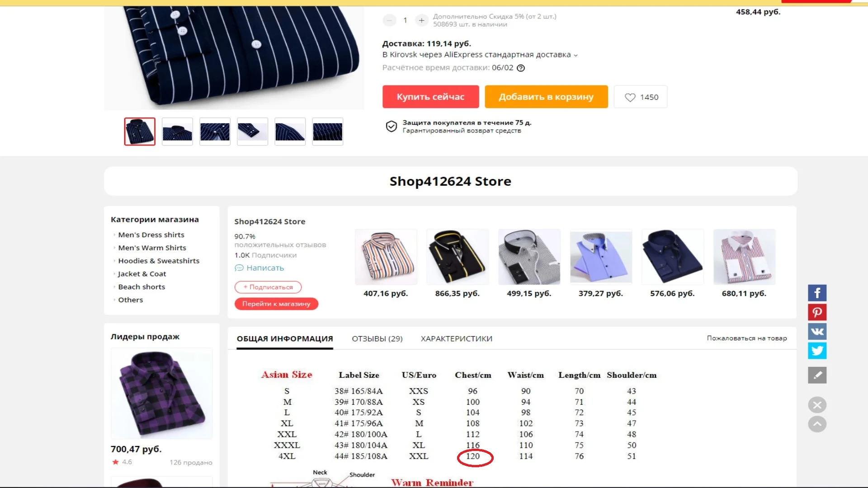Jump to top with up-arrow icon

tap(817, 424)
